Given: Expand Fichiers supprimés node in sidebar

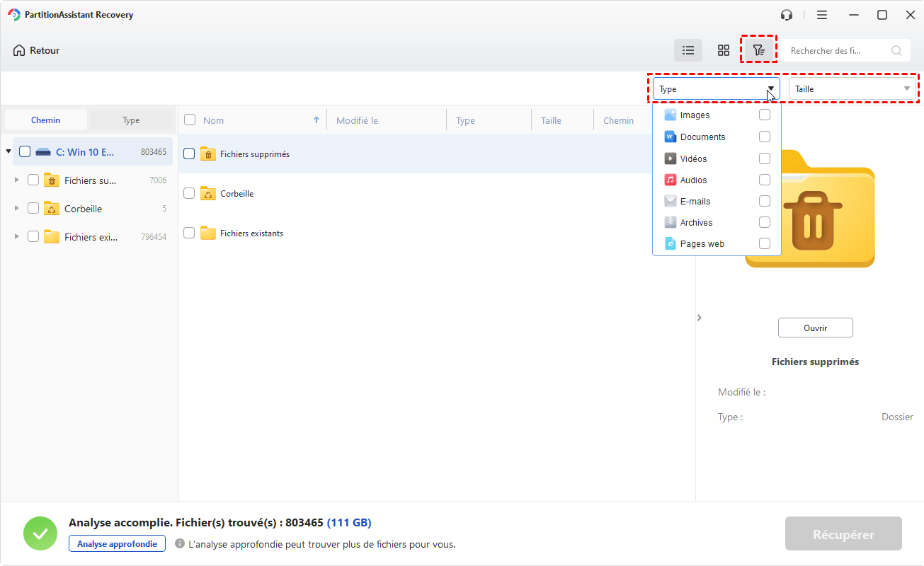Looking at the screenshot, I should 17,180.
